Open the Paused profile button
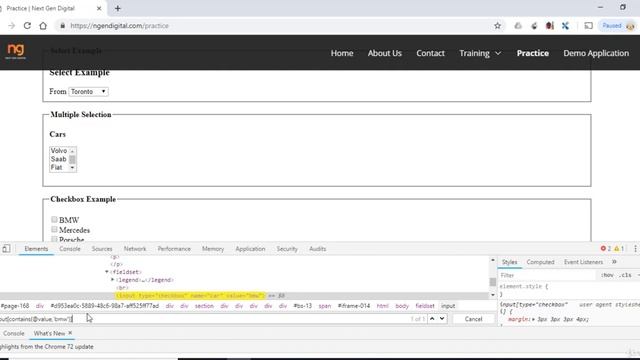 pos(618,26)
